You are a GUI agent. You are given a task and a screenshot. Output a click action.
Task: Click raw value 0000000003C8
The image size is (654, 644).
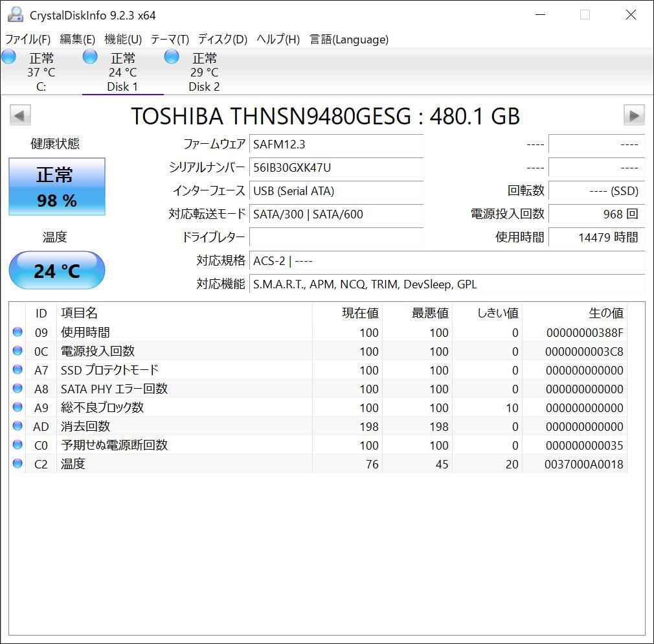tap(584, 351)
